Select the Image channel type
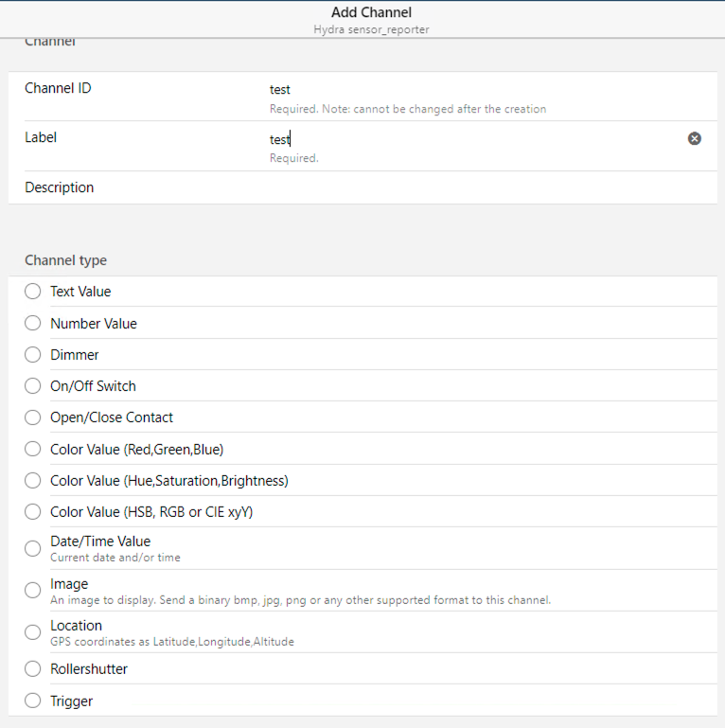Screen dimensions: 725x728 [33, 591]
